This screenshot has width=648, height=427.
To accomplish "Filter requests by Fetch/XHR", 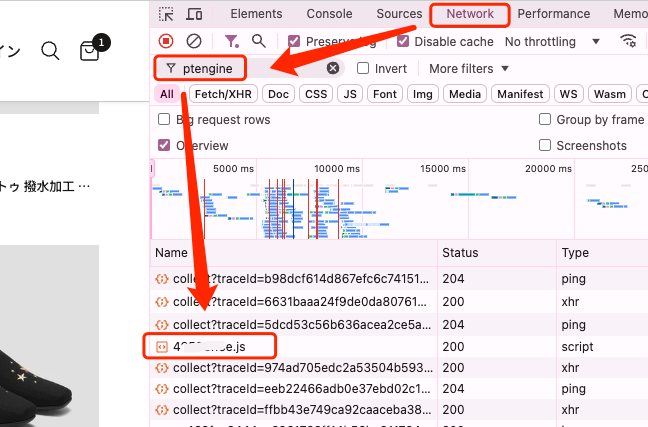I will [x=224, y=94].
